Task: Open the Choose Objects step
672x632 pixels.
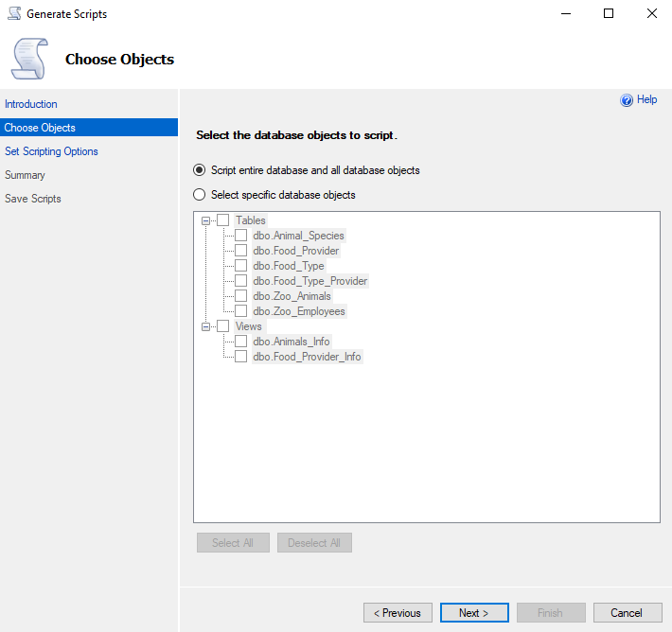Action: click(x=89, y=128)
